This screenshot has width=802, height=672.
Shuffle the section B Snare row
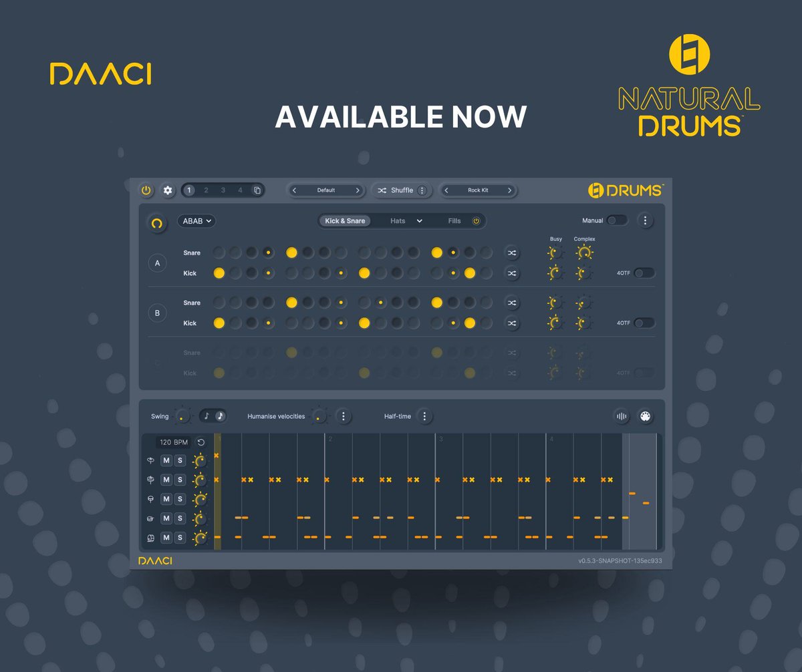coord(512,303)
